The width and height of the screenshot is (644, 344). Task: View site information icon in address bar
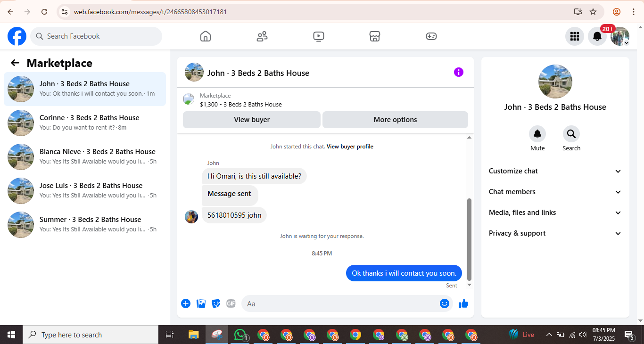pyautogui.click(x=65, y=12)
